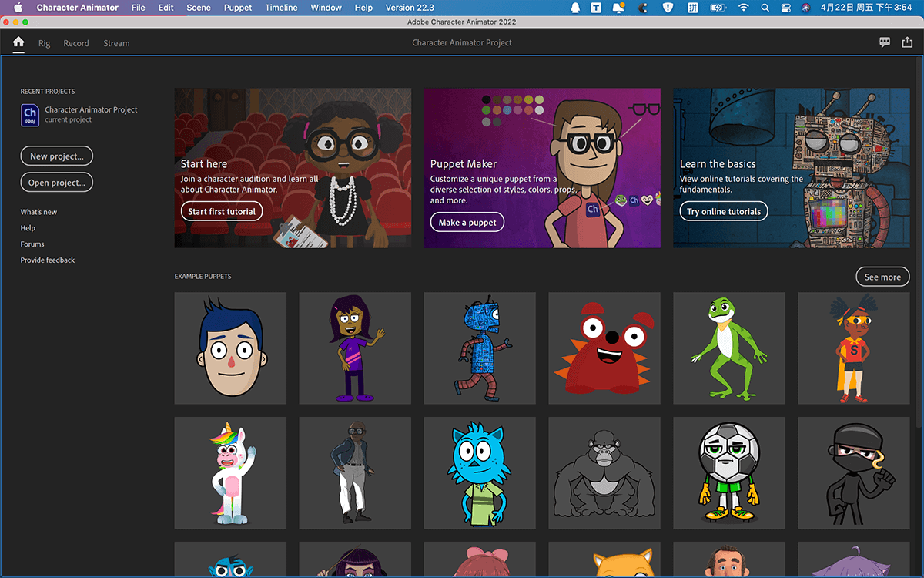Open the Provide feedback link

pyautogui.click(x=48, y=260)
